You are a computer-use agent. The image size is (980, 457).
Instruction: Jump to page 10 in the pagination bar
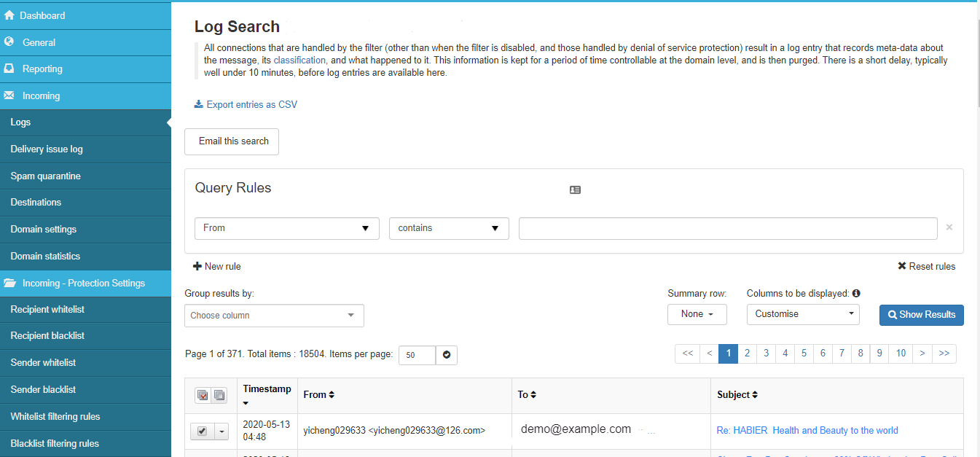pos(901,354)
